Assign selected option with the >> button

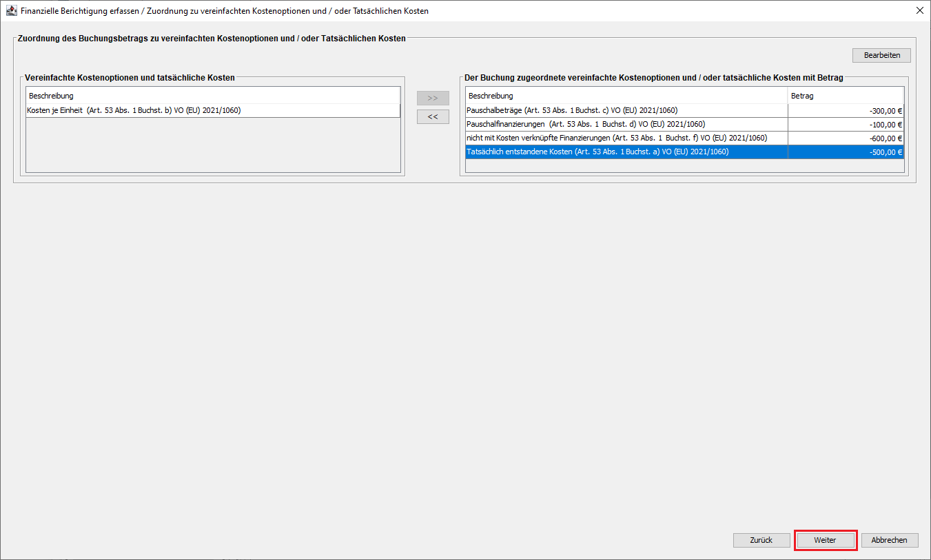coord(433,98)
